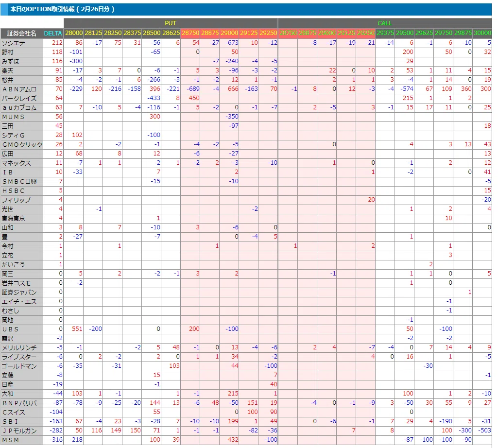Click the -673 value in ソシエテ row
This screenshot has height=448, width=498.
[x=232, y=43]
